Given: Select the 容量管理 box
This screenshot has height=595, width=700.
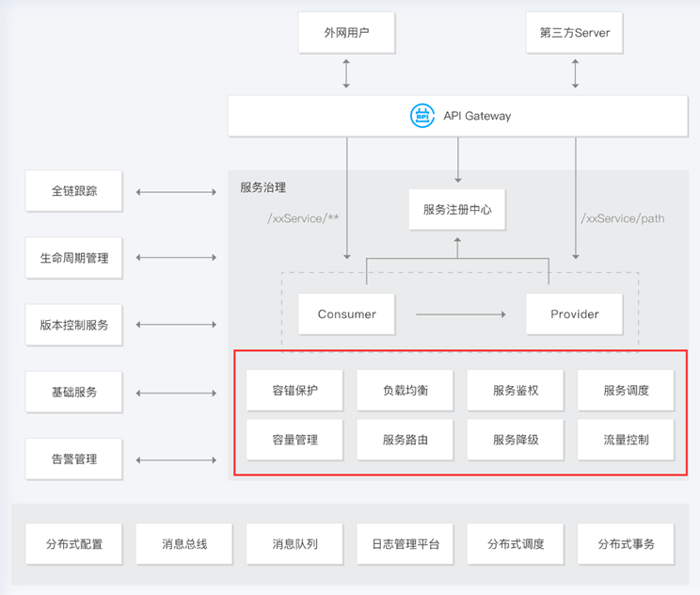Looking at the screenshot, I should 294,440.
